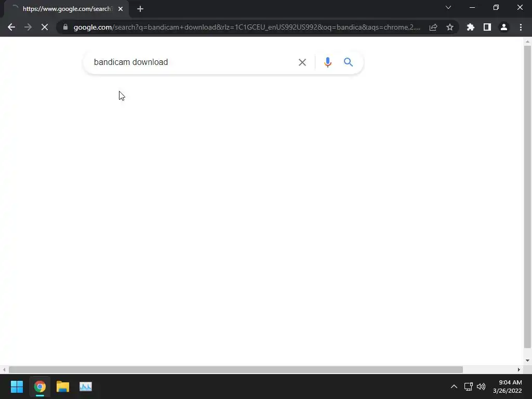The width and height of the screenshot is (532, 399).
Task: Clear the bandicam download search text
Action: (x=302, y=62)
